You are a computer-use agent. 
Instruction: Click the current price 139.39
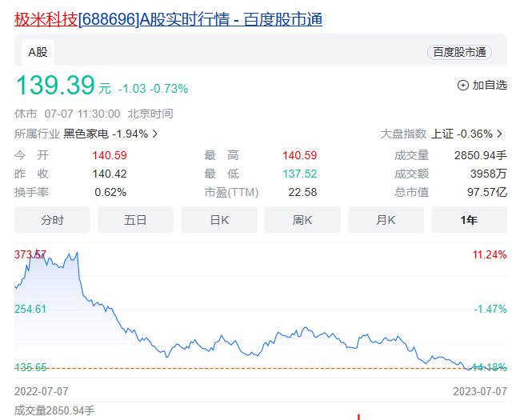point(55,85)
